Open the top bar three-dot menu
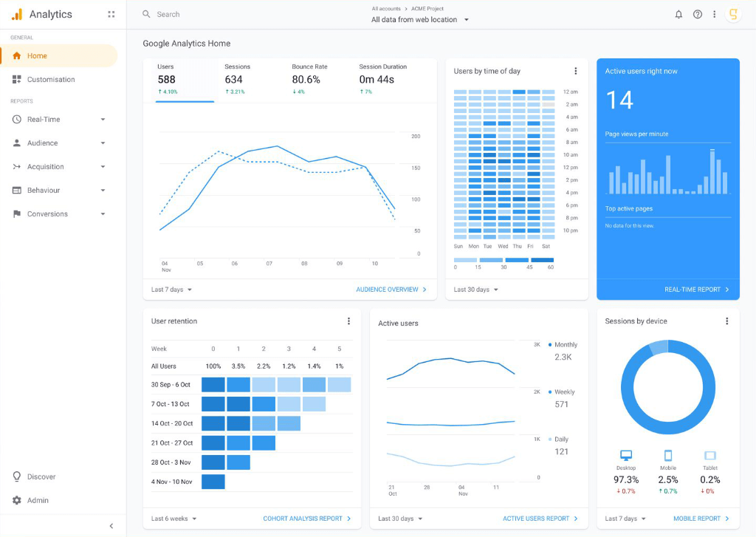The width and height of the screenshot is (756, 537). coord(714,14)
